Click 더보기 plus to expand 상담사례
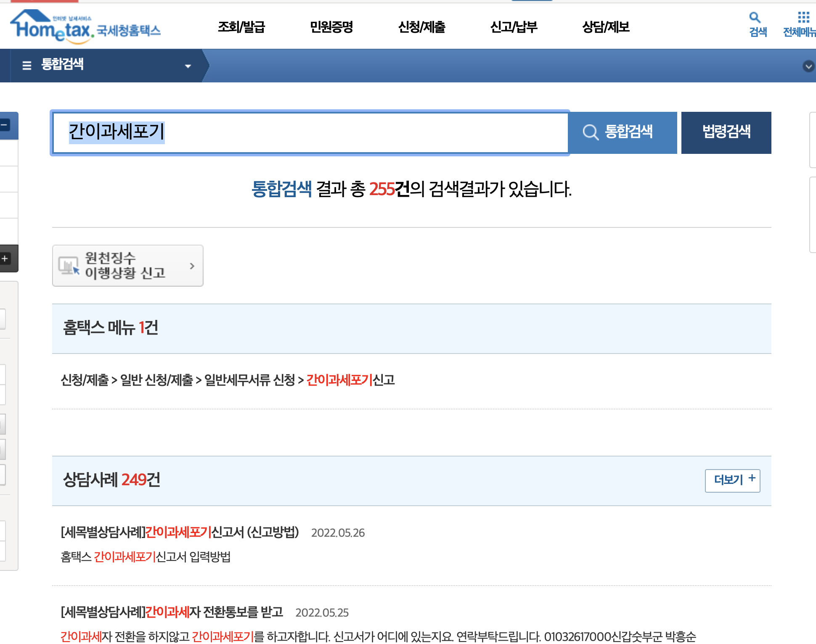The image size is (816, 644). pyautogui.click(x=732, y=480)
